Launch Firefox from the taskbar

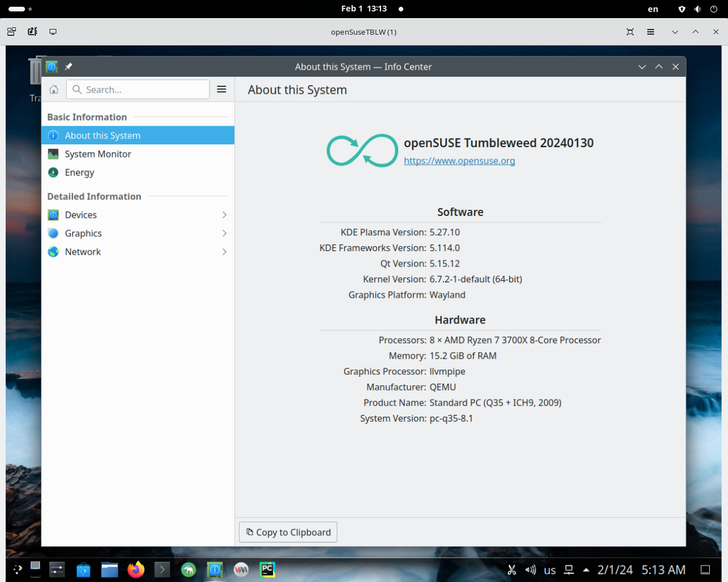click(x=136, y=570)
